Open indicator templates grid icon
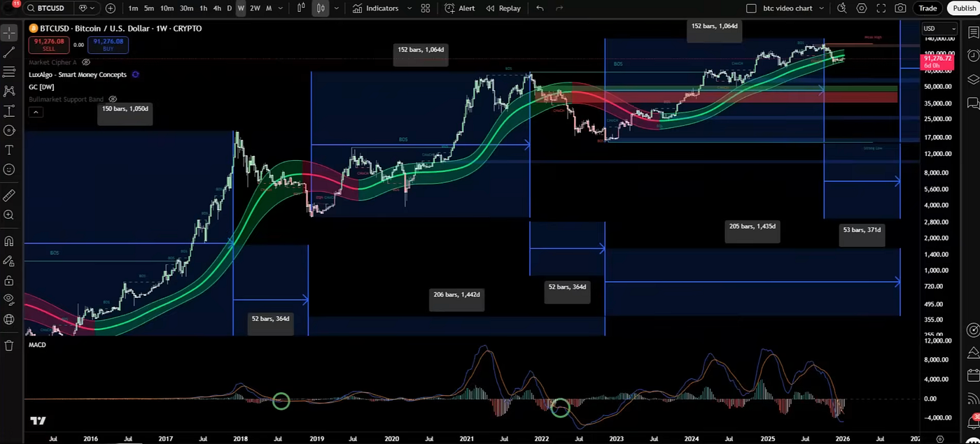The height and width of the screenshot is (444, 980). [426, 8]
